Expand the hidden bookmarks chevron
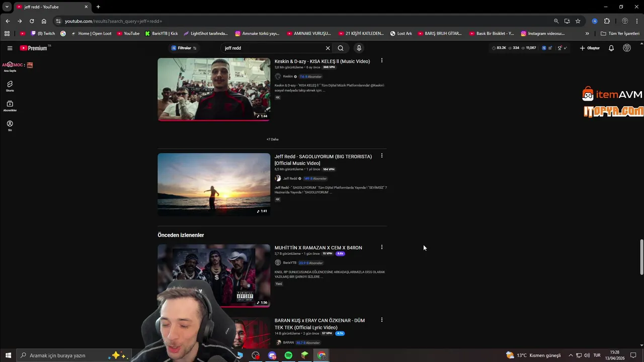Image resolution: width=644 pixels, height=362 pixels. pos(587,34)
